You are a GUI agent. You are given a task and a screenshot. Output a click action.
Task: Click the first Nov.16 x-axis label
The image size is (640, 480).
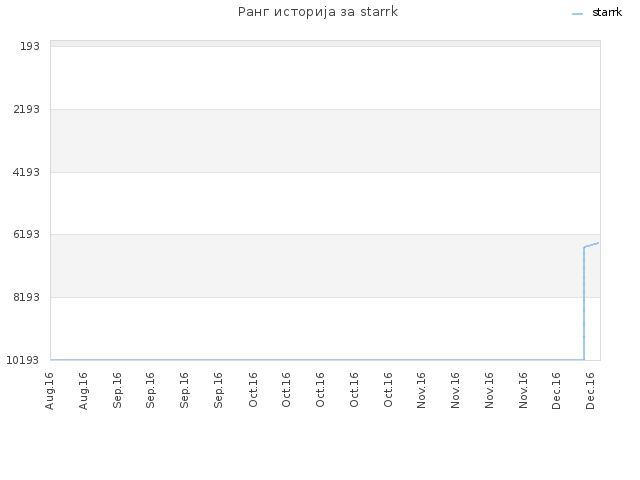[x=421, y=390]
